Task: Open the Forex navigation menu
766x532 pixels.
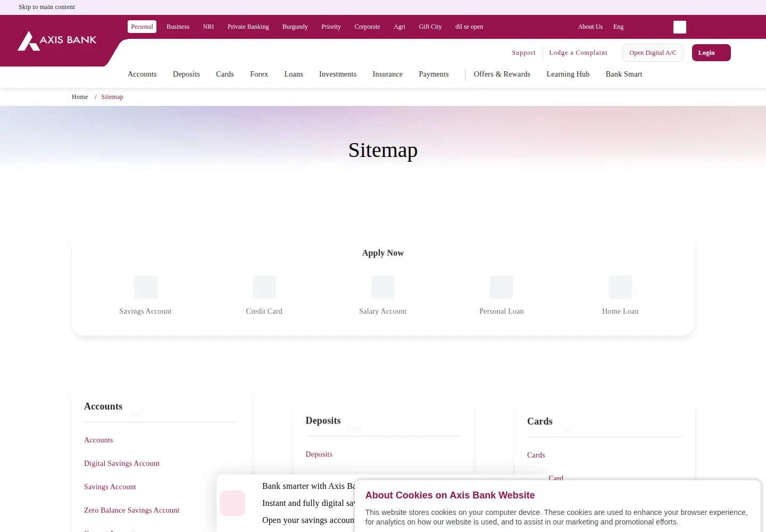Action: click(259, 74)
